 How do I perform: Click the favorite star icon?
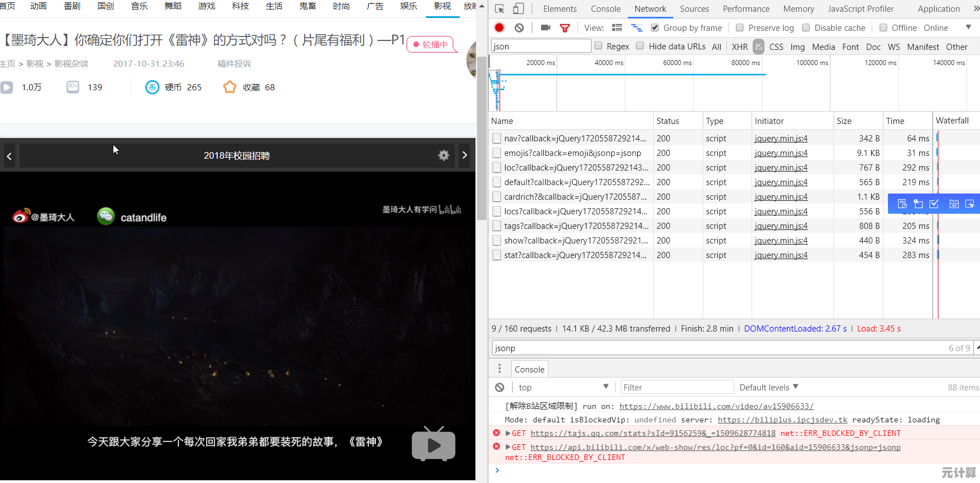pyautogui.click(x=230, y=87)
